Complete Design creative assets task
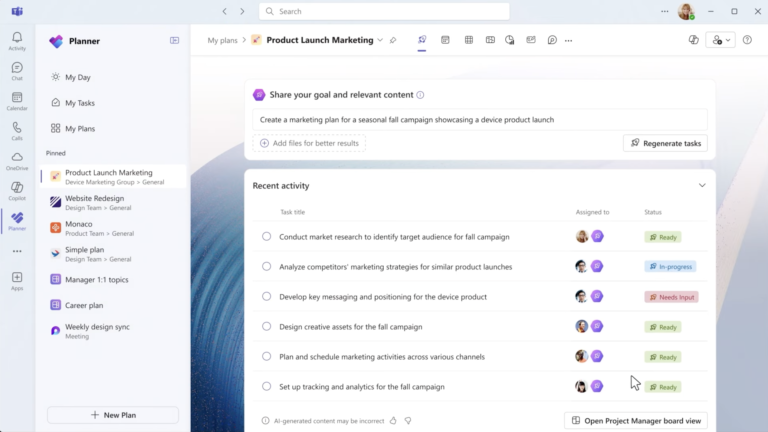 click(266, 326)
